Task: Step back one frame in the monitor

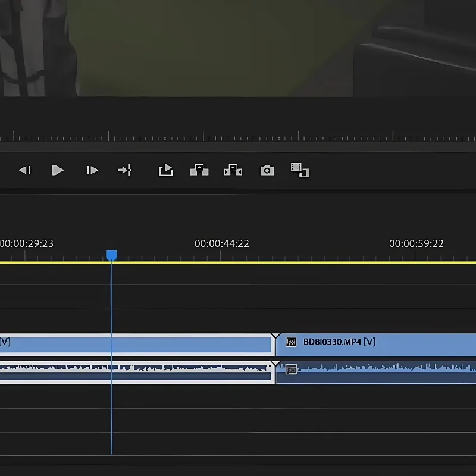Action: pyautogui.click(x=24, y=171)
